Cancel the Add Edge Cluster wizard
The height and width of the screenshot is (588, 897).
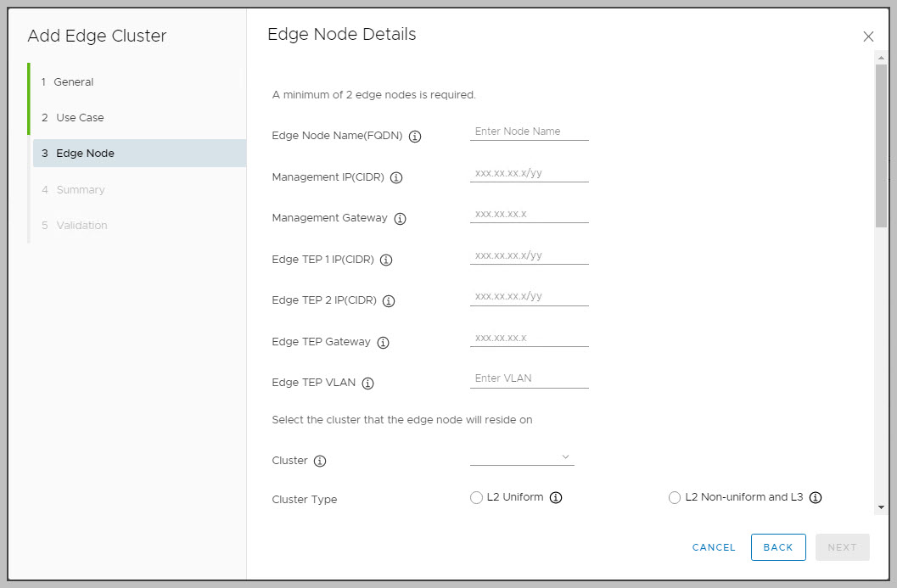point(714,547)
